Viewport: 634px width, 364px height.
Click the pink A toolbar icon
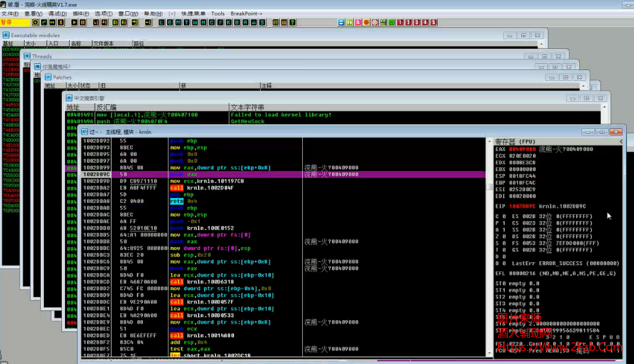click(x=358, y=22)
